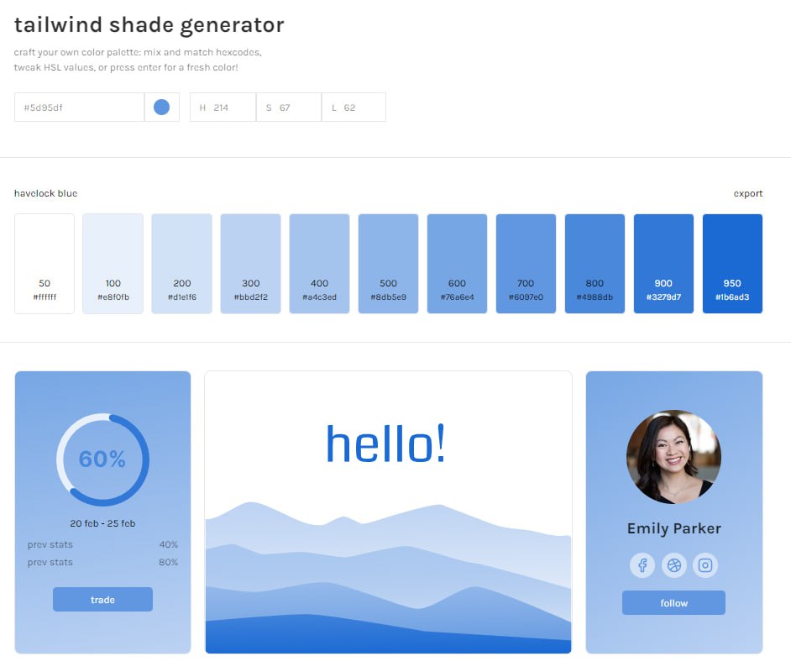The image size is (791, 672).
Task: Click the 20 feb - 25 feb date range
Action: click(103, 523)
